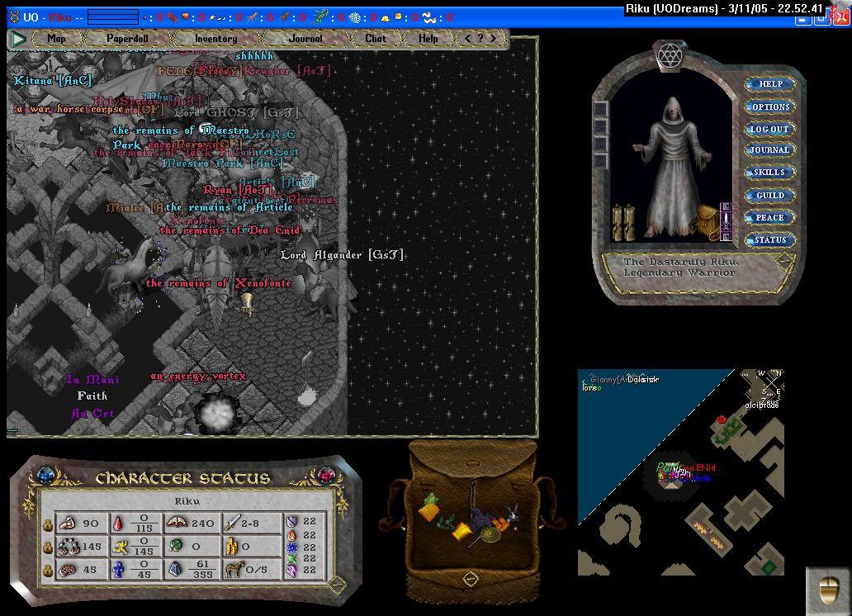Click the mouse icon in the bottom-right corner
852x616 pixels.
(828, 591)
